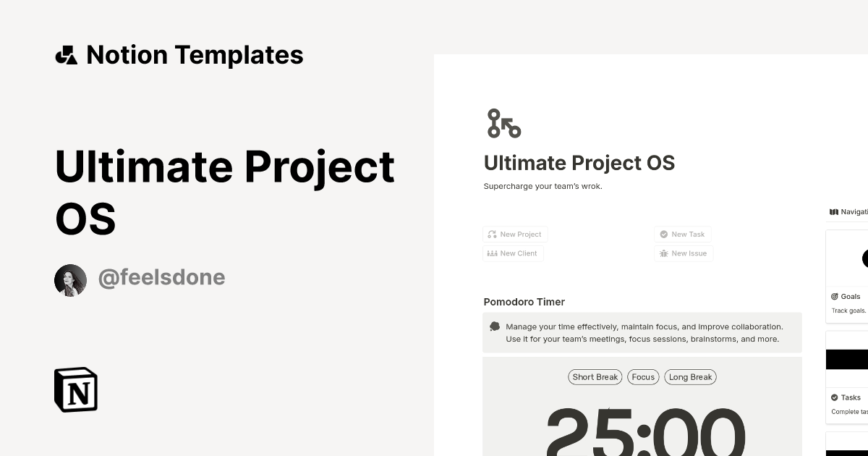Switch to Short Break mode

click(x=595, y=376)
